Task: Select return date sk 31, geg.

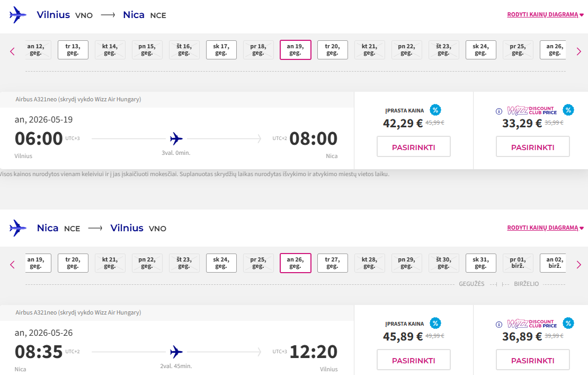Action: 480,263
